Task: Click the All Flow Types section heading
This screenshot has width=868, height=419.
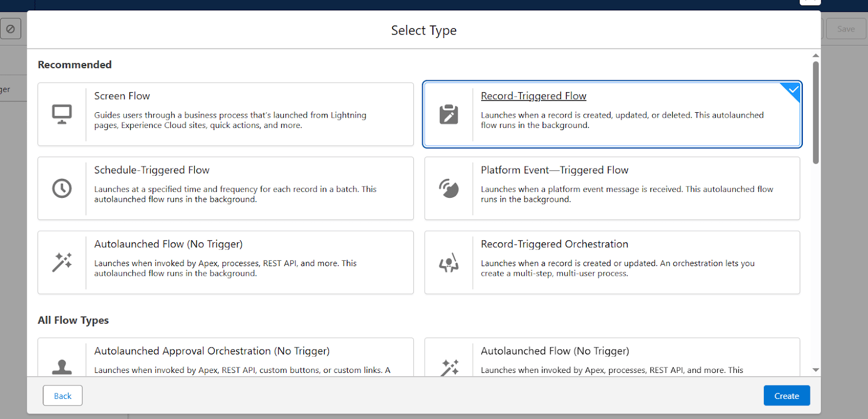Action: click(x=73, y=320)
